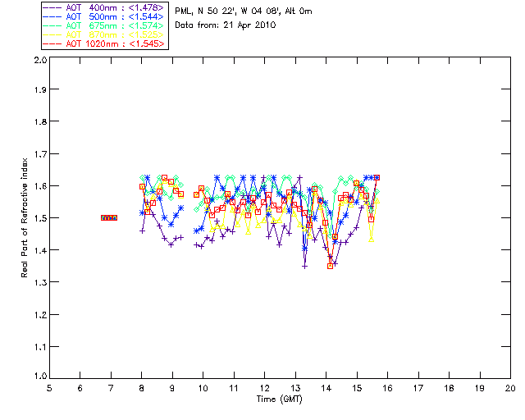Click the 2.0 y-axis tick label
Screen dimensions: 525x420
click(40, 60)
